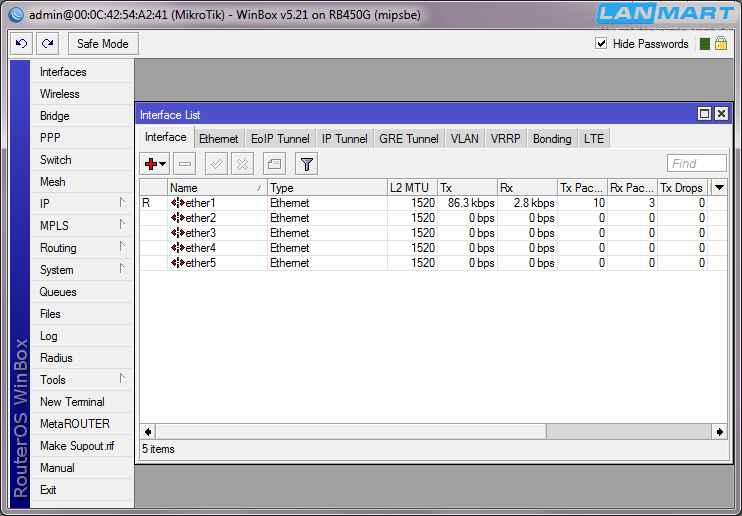
Task: Select the ether1 interface row
Action: tap(433, 203)
